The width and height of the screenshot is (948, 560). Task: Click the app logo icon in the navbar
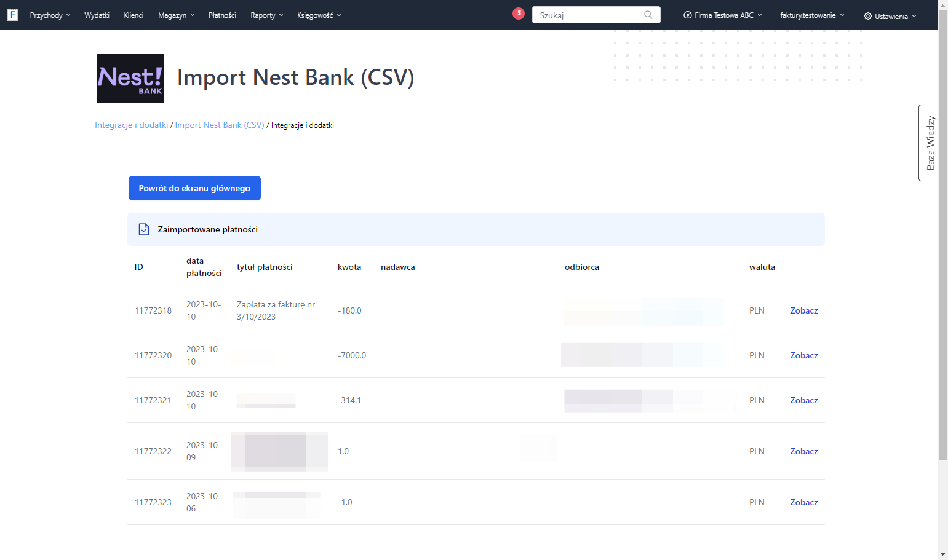coord(12,15)
